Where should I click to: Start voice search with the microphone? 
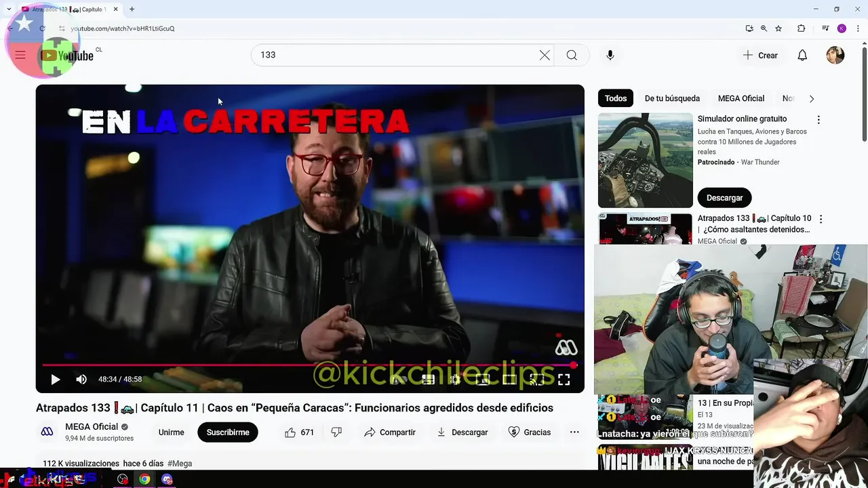point(610,56)
